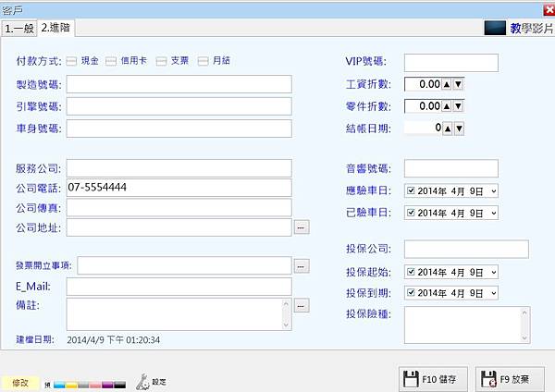Increase 工資折數 with up arrow
The height and width of the screenshot is (392, 555).
[x=447, y=84]
